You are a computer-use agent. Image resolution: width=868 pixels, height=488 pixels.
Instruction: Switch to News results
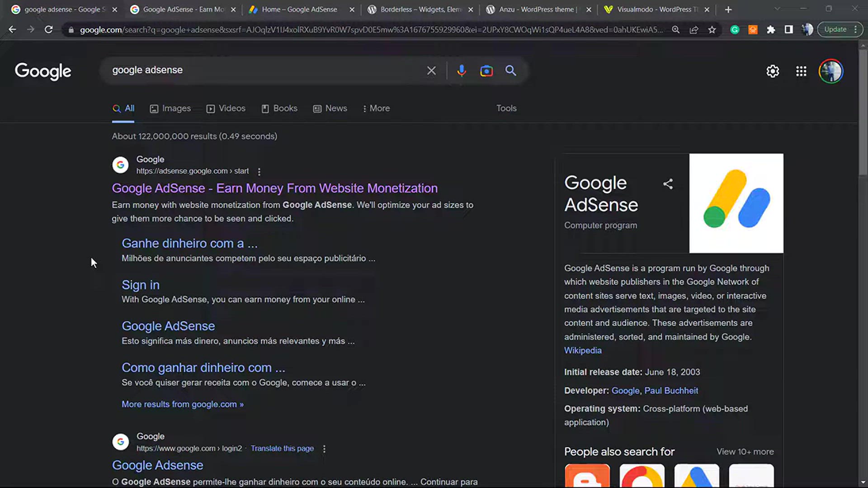tap(330, 108)
